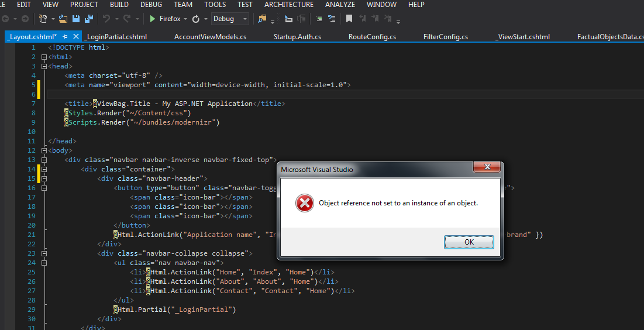
Task: Collapse the navbar-collapse div on line 23
Action: pos(44,253)
